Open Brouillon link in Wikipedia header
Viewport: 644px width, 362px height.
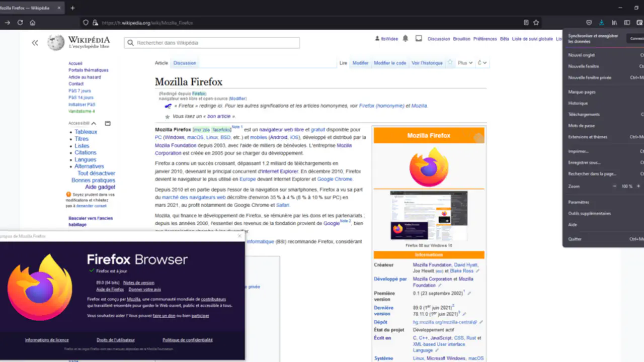click(462, 39)
